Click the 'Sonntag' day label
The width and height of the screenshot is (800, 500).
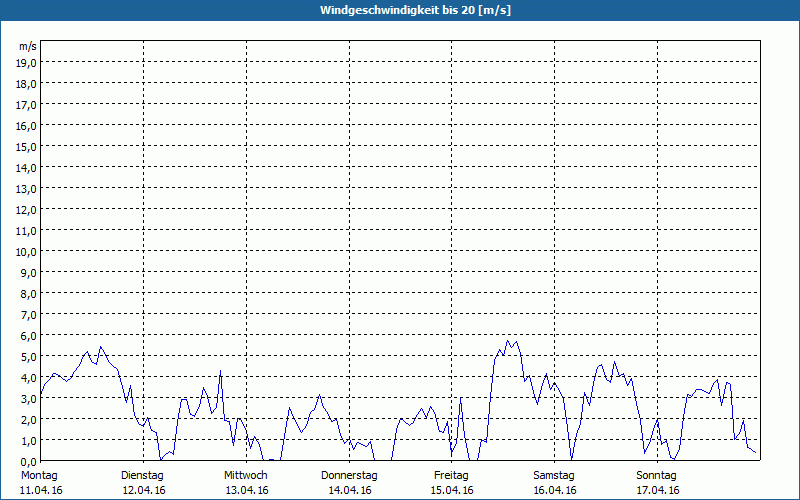pos(657,476)
